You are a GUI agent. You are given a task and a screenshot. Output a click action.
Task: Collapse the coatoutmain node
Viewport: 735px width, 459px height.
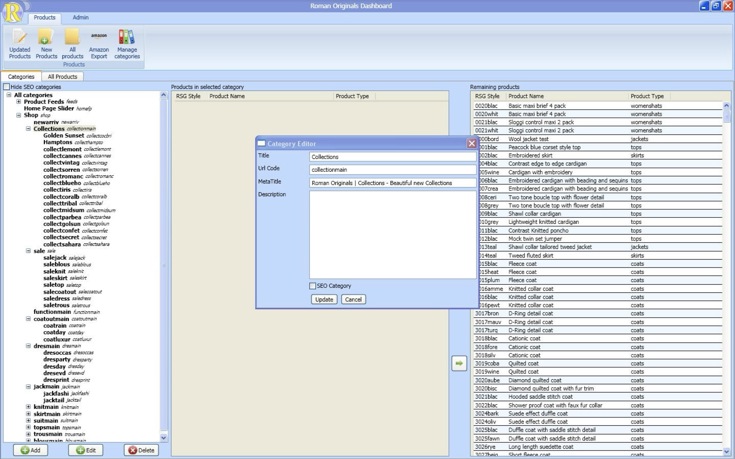[28, 319]
